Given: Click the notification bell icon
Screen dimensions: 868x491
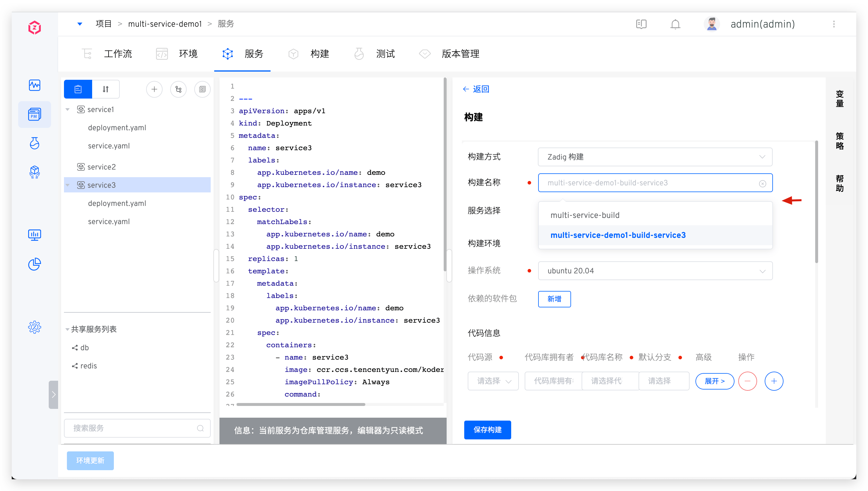Looking at the screenshot, I should [x=675, y=24].
